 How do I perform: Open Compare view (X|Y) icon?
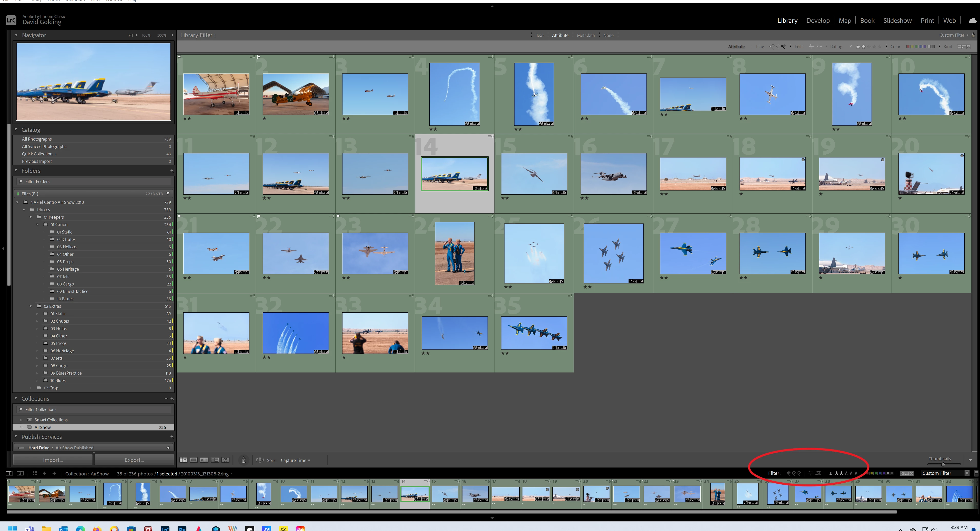pyautogui.click(x=204, y=460)
